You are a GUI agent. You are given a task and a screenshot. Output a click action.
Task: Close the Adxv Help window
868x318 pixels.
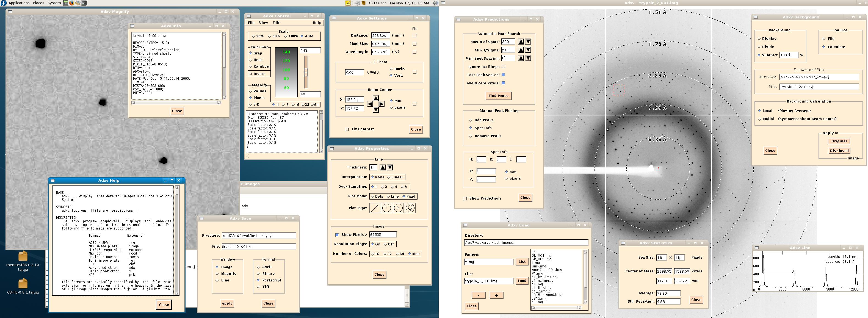(x=164, y=305)
